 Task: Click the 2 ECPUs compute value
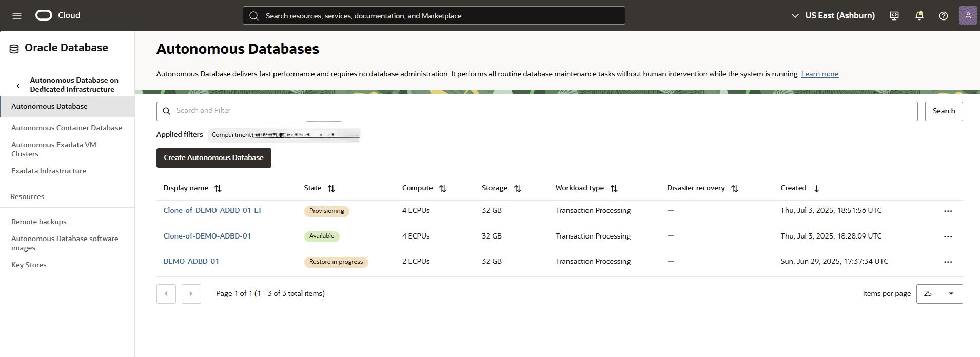click(416, 261)
